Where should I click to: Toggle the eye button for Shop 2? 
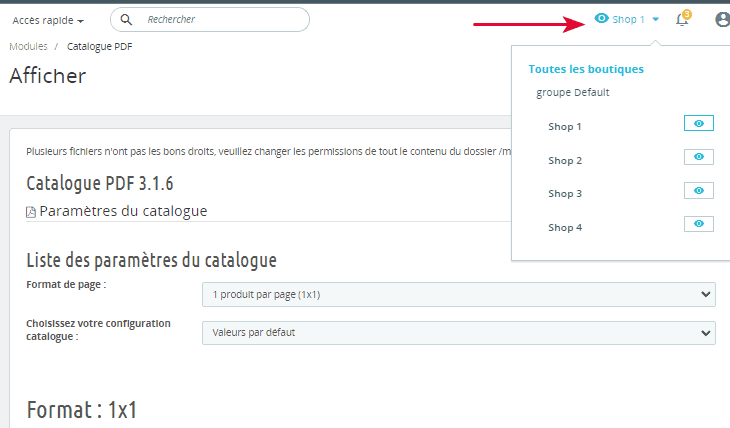698,157
